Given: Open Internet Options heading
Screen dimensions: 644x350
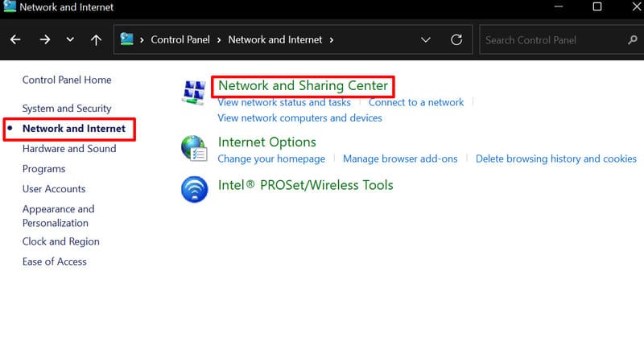Looking at the screenshot, I should click(x=267, y=142).
